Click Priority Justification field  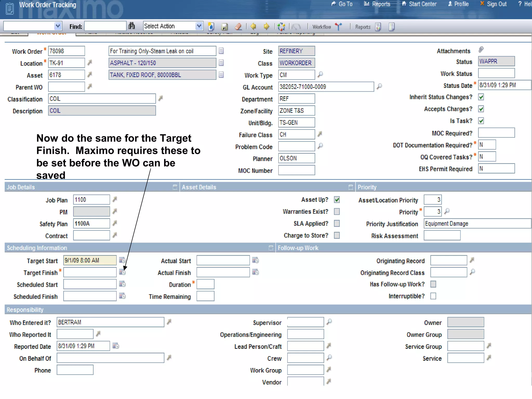tap(477, 224)
